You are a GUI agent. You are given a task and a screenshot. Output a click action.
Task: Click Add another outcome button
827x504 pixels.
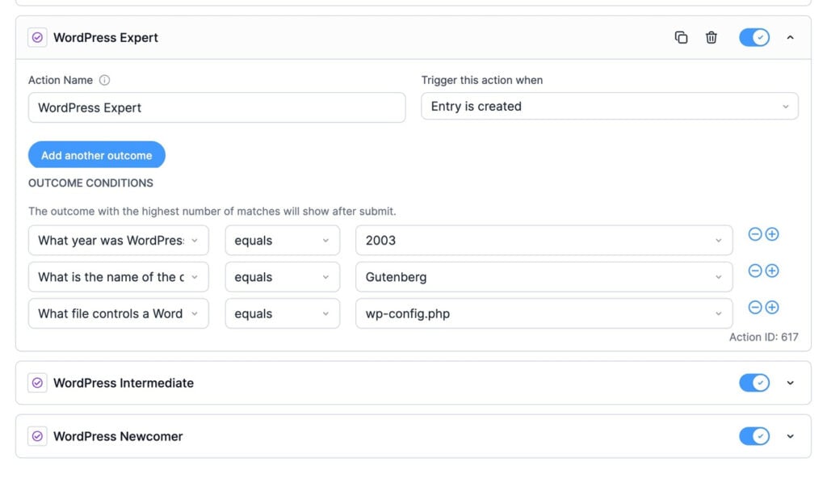point(97,155)
